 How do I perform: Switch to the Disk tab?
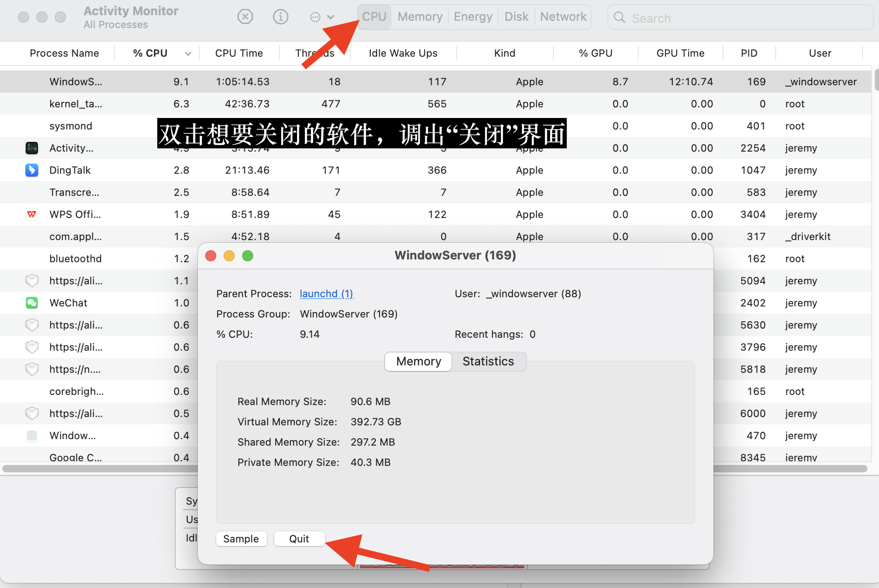tap(516, 17)
